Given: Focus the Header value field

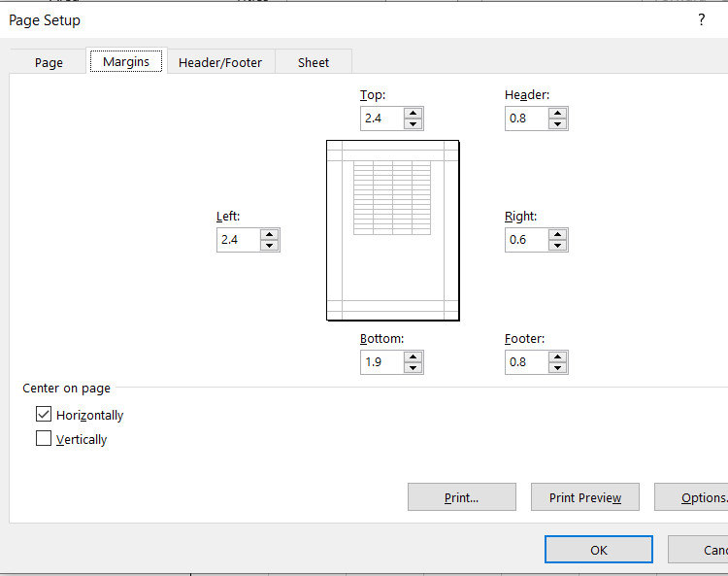Looking at the screenshot, I should point(527,119).
